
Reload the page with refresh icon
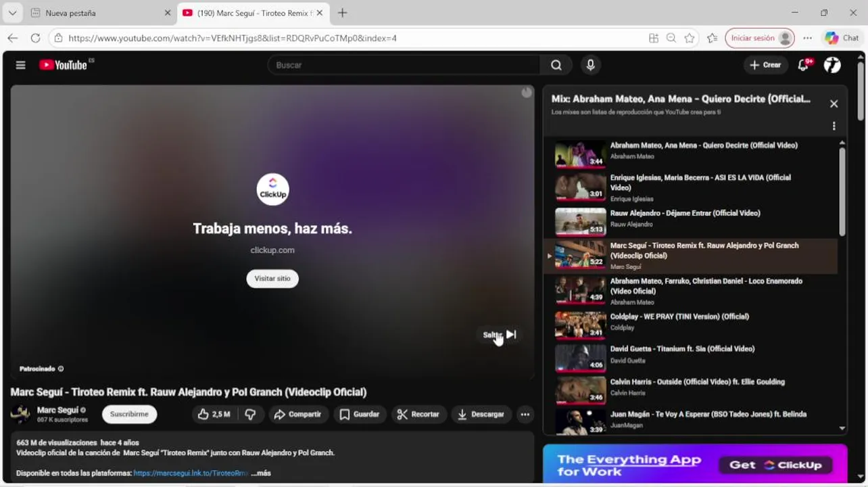pos(35,38)
